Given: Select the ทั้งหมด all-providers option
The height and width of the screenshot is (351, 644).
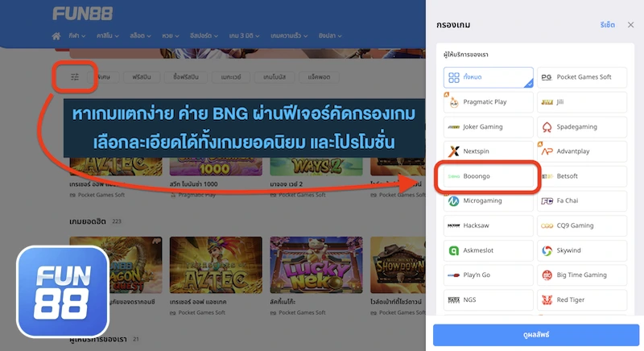Looking at the screenshot, I should (x=489, y=77).
